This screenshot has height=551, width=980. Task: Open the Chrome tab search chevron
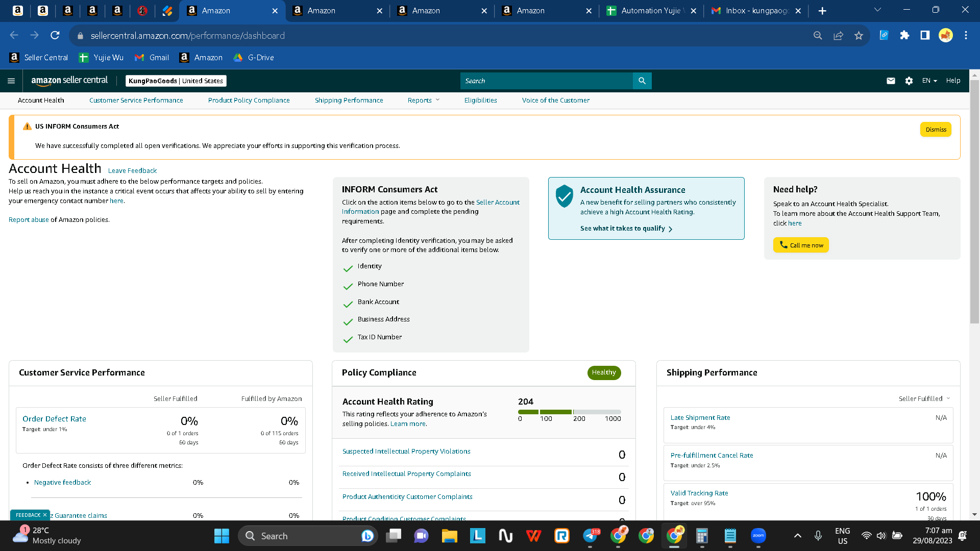(877, 10)
